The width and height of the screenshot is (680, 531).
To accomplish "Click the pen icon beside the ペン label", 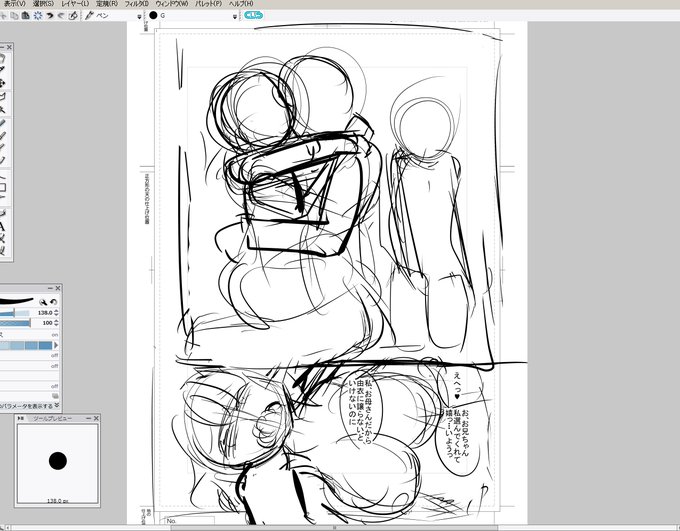I will tap(89, 16).
